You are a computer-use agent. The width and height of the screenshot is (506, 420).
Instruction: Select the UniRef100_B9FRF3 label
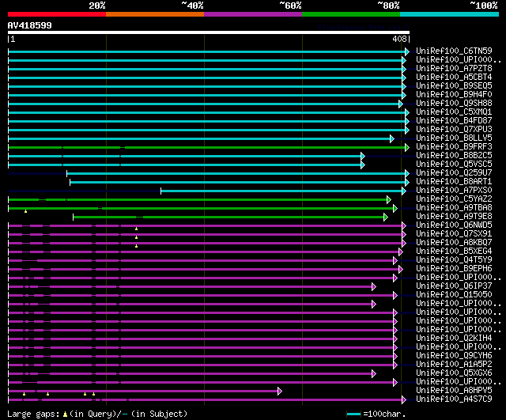pos(454,147)
